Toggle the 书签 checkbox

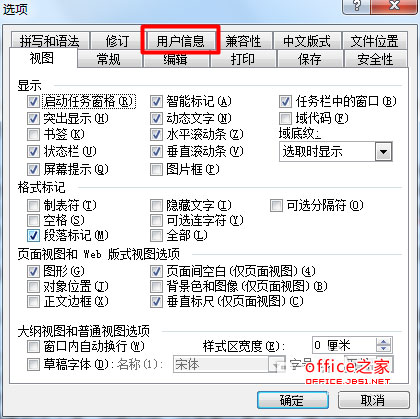click(33, 135)
